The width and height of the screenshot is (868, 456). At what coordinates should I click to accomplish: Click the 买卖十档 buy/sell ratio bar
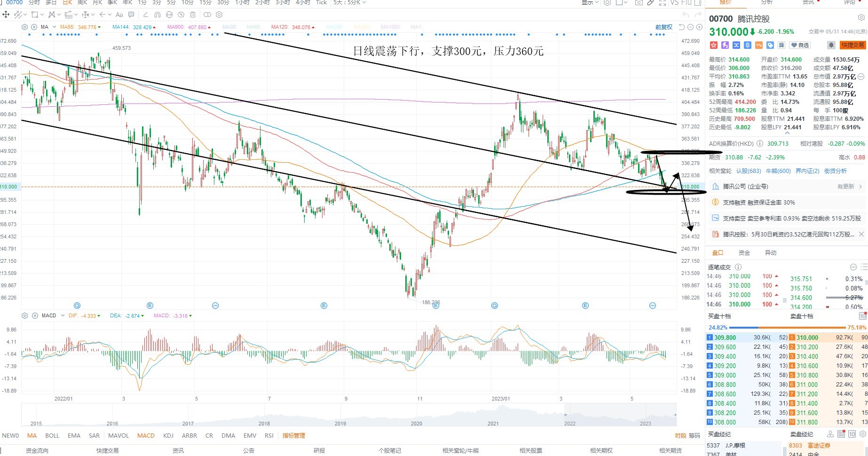click(x=787, y=327)
